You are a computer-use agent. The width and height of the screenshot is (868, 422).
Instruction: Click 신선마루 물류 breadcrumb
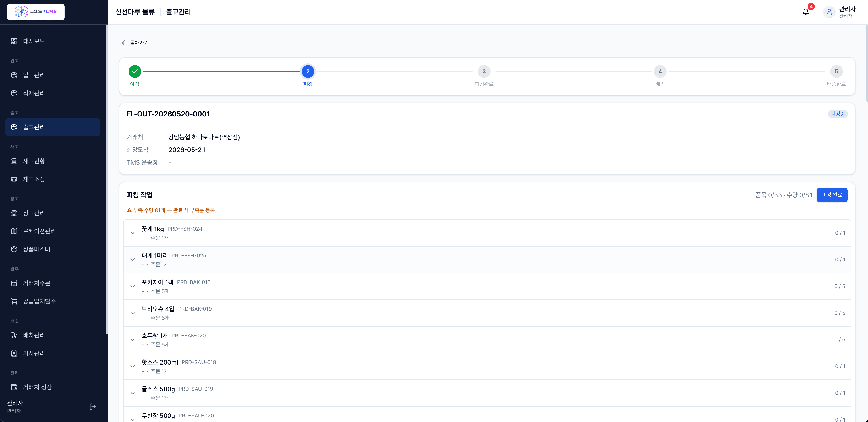click(135, 12)
